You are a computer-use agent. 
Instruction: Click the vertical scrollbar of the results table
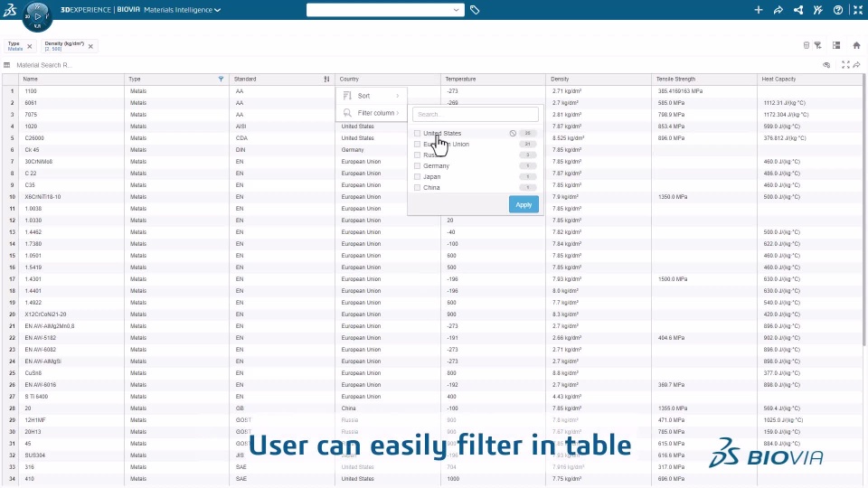pos(864,211)
